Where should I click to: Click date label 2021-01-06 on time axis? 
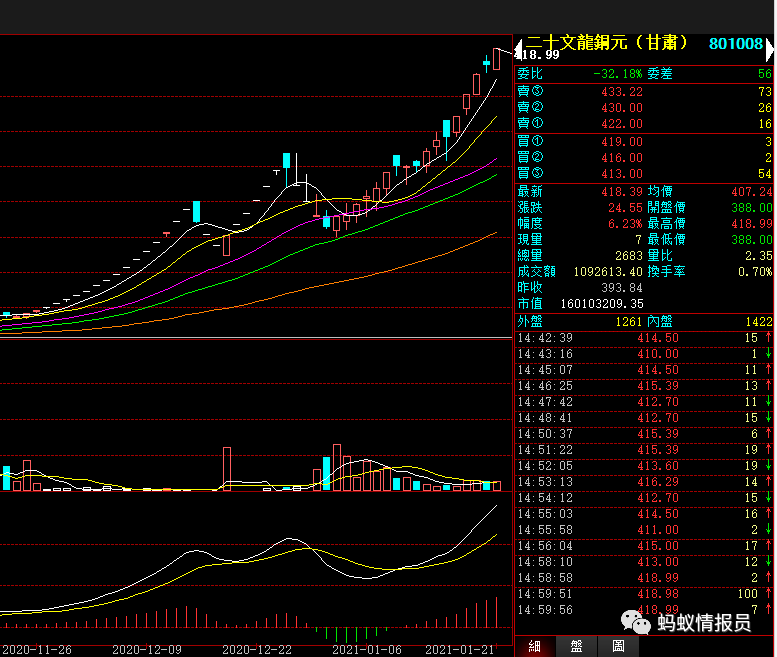367,650
